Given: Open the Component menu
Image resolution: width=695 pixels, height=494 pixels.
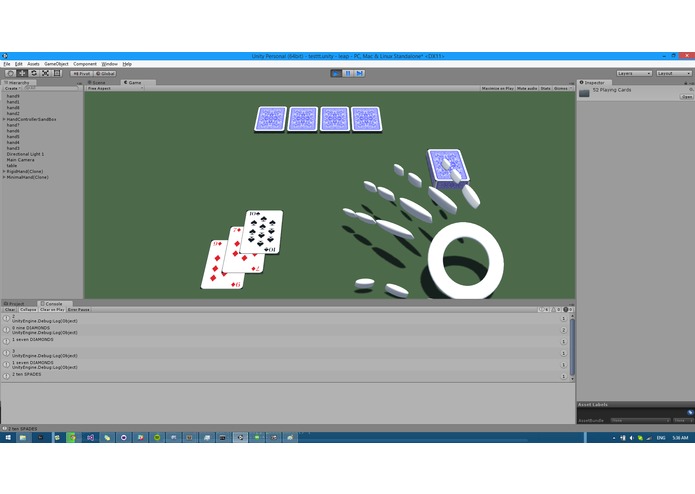Looking at the screenshot, I should click(x=85, y=64).
